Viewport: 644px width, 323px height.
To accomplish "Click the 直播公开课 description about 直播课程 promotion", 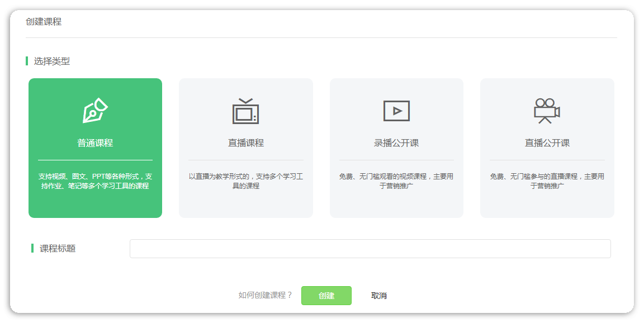I will pos(547,181).
